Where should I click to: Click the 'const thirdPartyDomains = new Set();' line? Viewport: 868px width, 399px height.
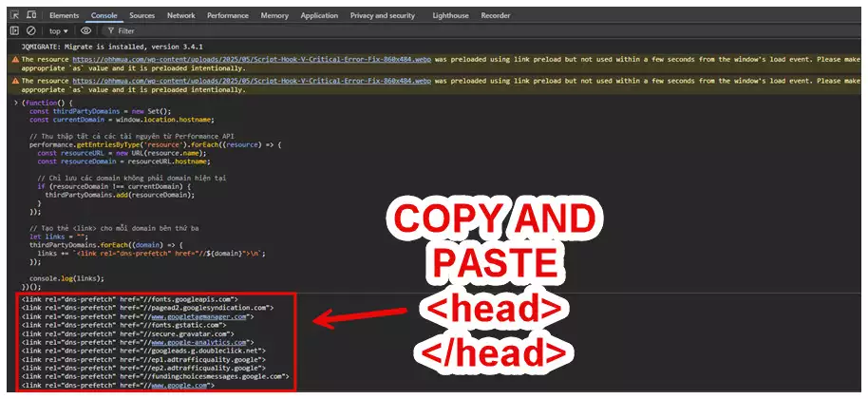click(101, 111)
